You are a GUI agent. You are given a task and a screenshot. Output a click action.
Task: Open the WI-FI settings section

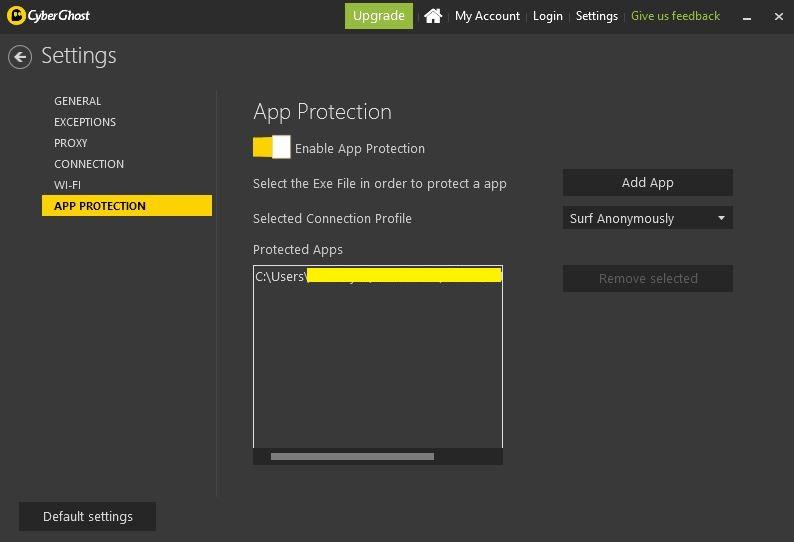tap(67, 185)
